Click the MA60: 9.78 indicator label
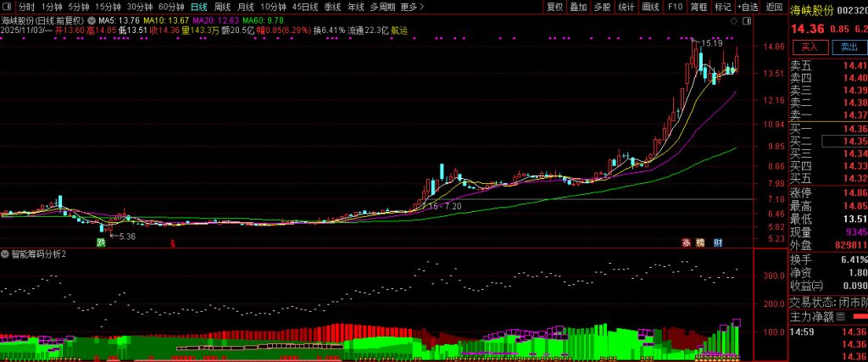The width and height of the screenshot is (868, 362). 263,21
